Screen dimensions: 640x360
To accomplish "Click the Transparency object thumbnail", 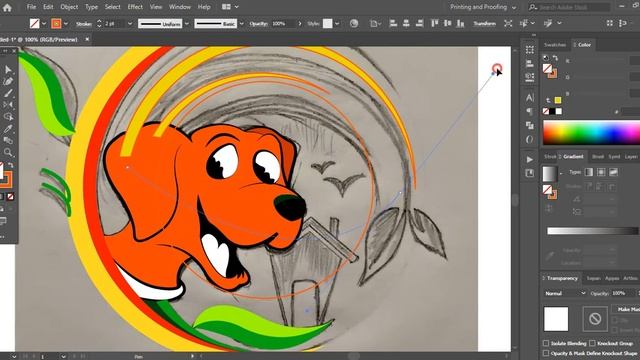I will (x=556, y=319).
